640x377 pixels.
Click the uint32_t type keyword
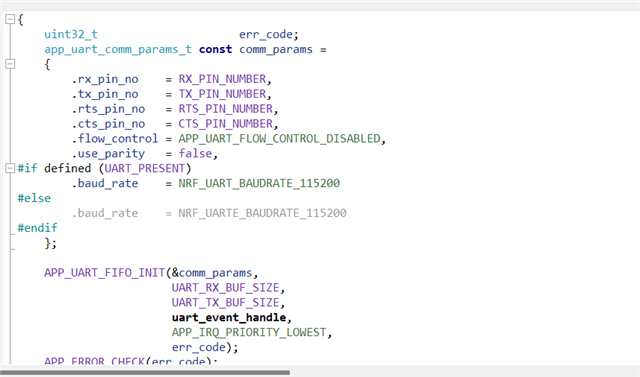click(x=71, y=34)
